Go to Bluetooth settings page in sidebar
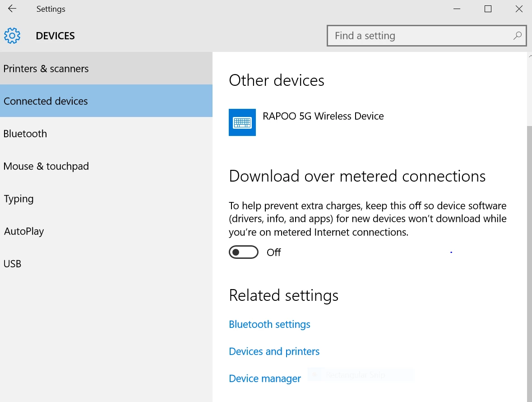Viewport: 532px width, 402px height. (25, 134)
